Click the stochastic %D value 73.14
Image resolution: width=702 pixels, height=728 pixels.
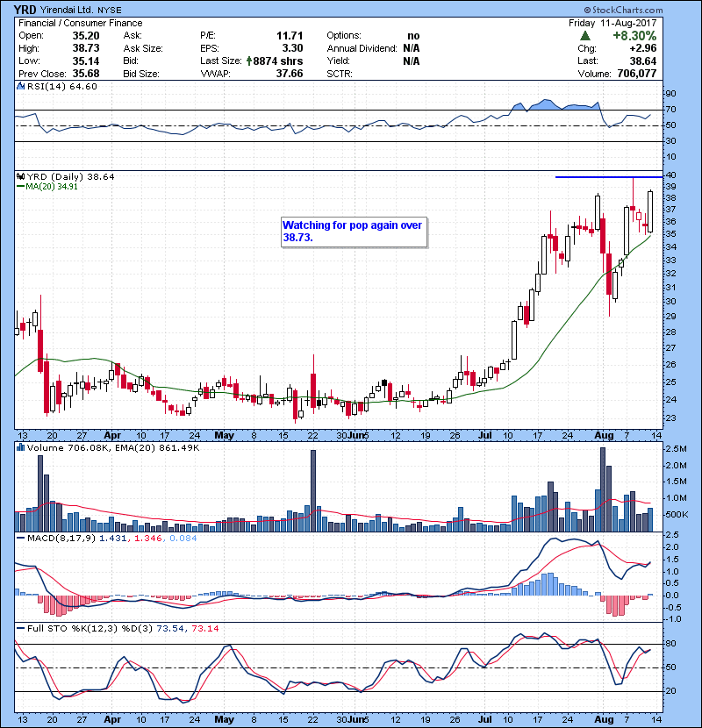click(204, 628)
